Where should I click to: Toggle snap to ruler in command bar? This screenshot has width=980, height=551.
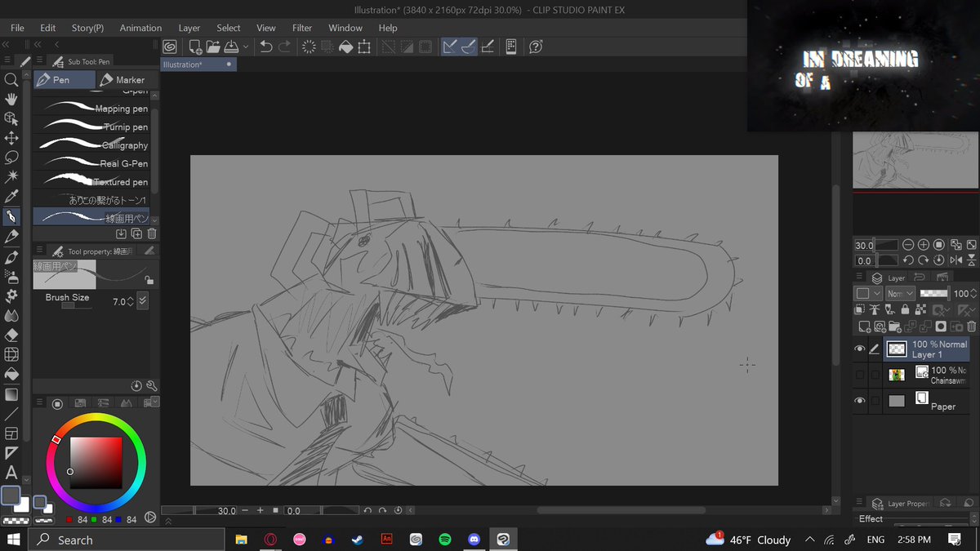pos(450,47)
